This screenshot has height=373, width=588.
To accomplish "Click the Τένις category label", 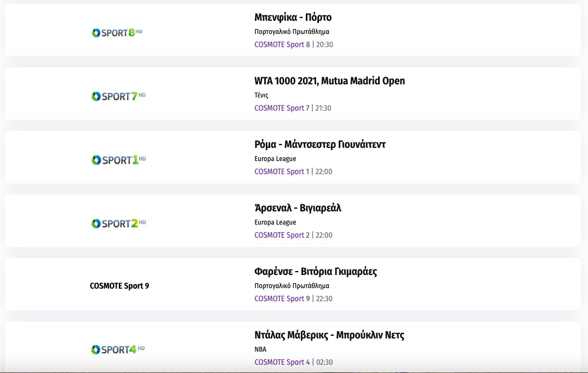I will pos(261,95).
